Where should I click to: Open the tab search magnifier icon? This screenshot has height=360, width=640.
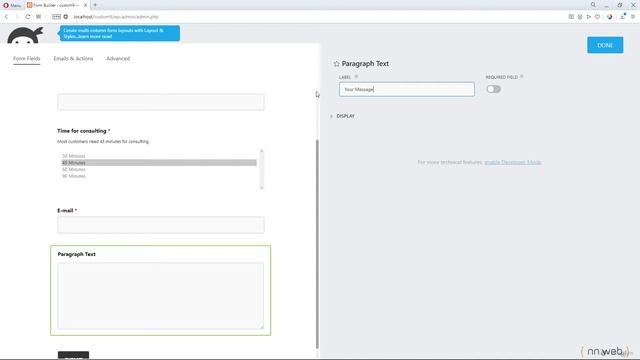[x=593, y=5]
